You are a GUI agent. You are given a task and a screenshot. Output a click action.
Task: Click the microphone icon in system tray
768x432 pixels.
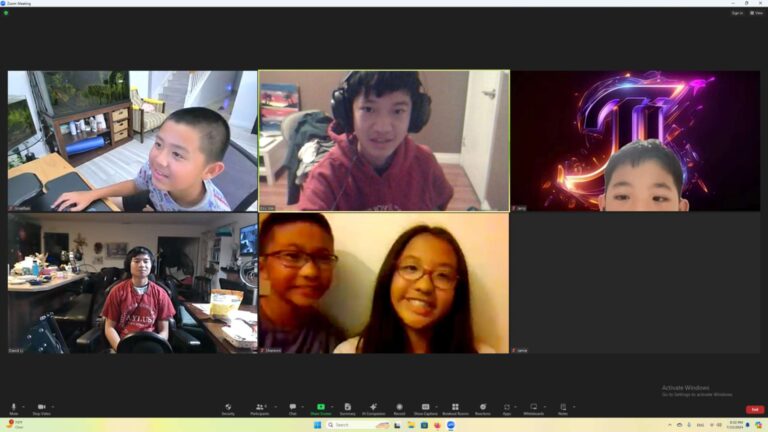pos(689,425)
